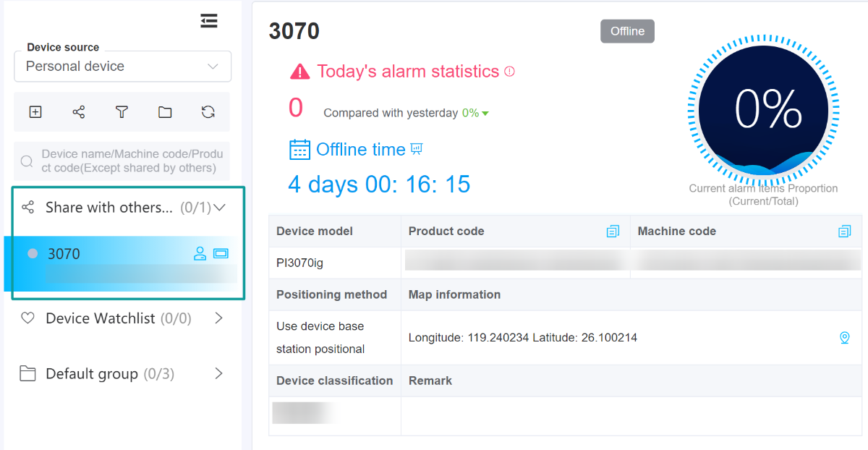
Task: Refresh the device list
Action: coord(208,112)
